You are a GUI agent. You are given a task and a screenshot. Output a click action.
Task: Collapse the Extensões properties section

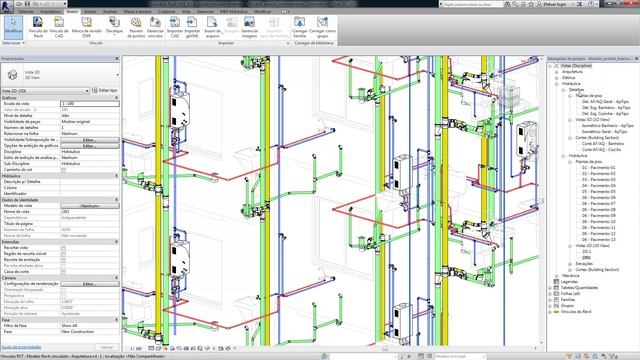coord(116,242)
